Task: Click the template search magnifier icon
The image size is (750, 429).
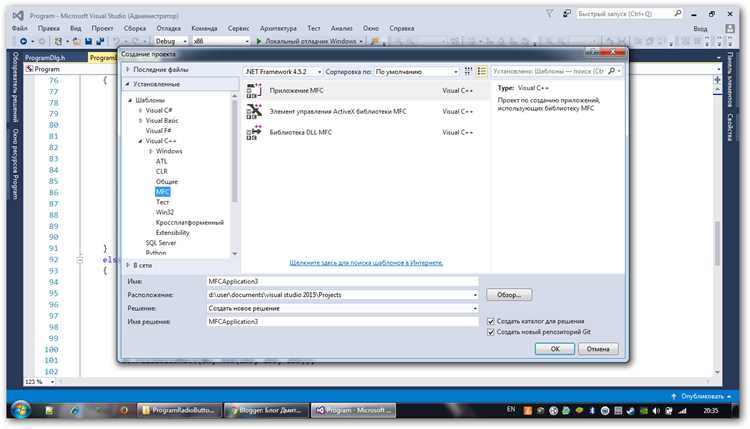Action: (611, 71)
